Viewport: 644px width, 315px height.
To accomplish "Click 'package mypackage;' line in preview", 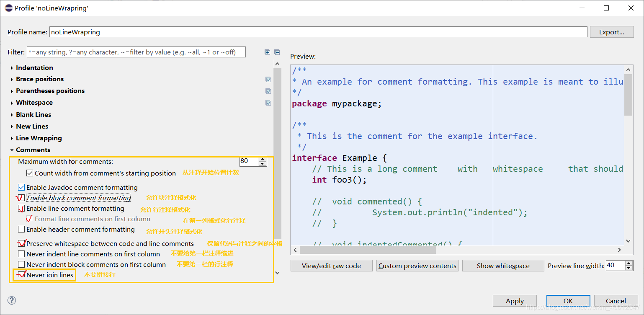I will click(x=337, y=103).
